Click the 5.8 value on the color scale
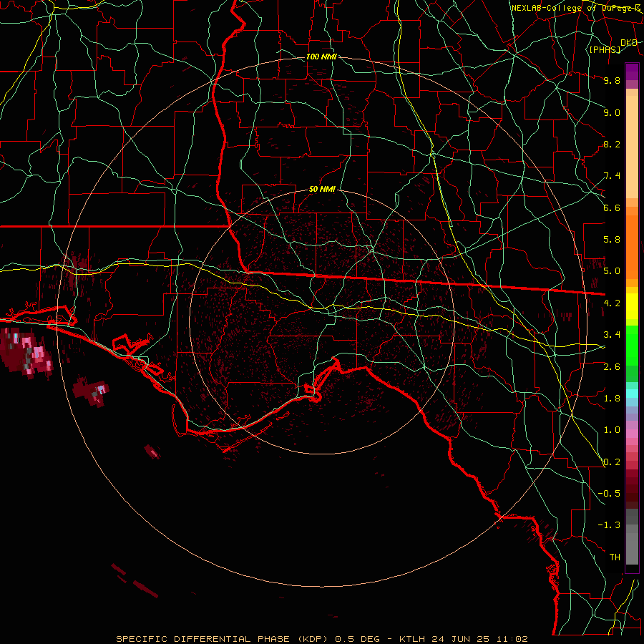644x644 pixels. [612, 240]
